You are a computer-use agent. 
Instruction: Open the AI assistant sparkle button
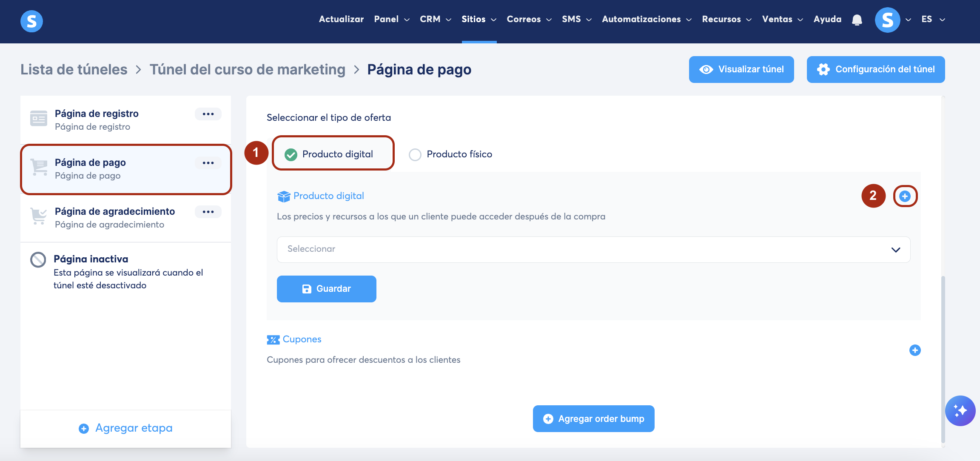[x=960, y=411]
